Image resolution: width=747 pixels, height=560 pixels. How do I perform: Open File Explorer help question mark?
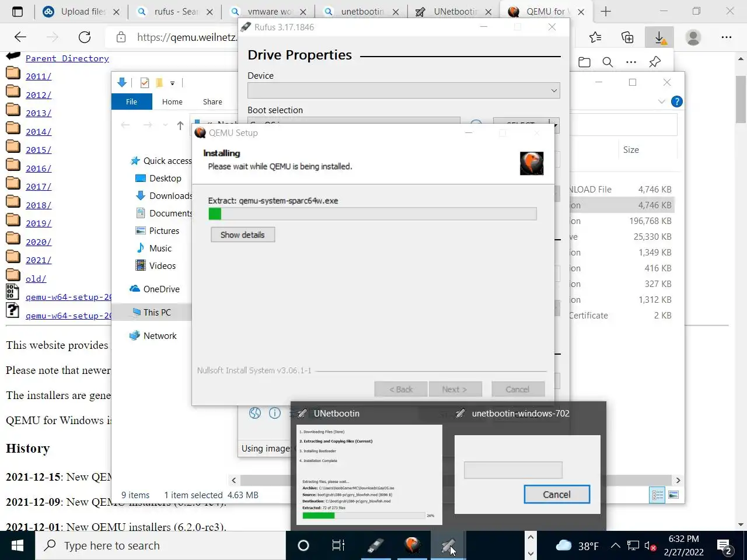click(677, 101)
